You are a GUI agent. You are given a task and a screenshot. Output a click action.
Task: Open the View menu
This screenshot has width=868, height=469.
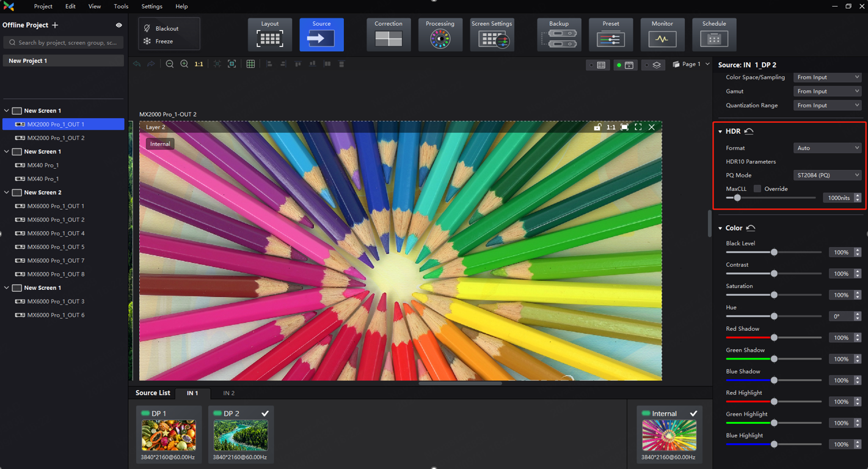(95, 7)
